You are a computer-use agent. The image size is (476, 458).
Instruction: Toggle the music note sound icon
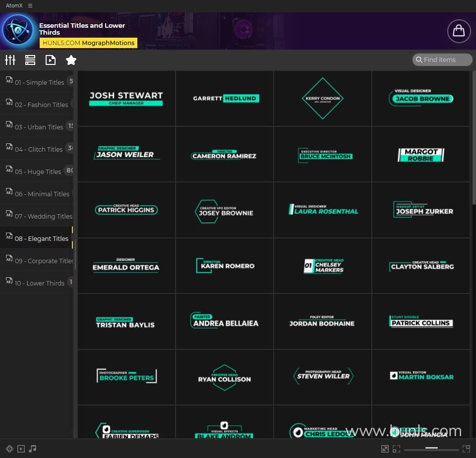coord(33,449)
